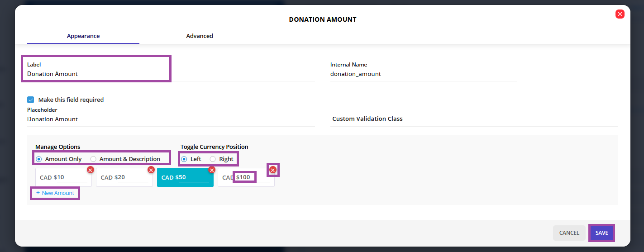Remove the CAD $20 amount option
644x252 pixels.
[x=151, y=170]
